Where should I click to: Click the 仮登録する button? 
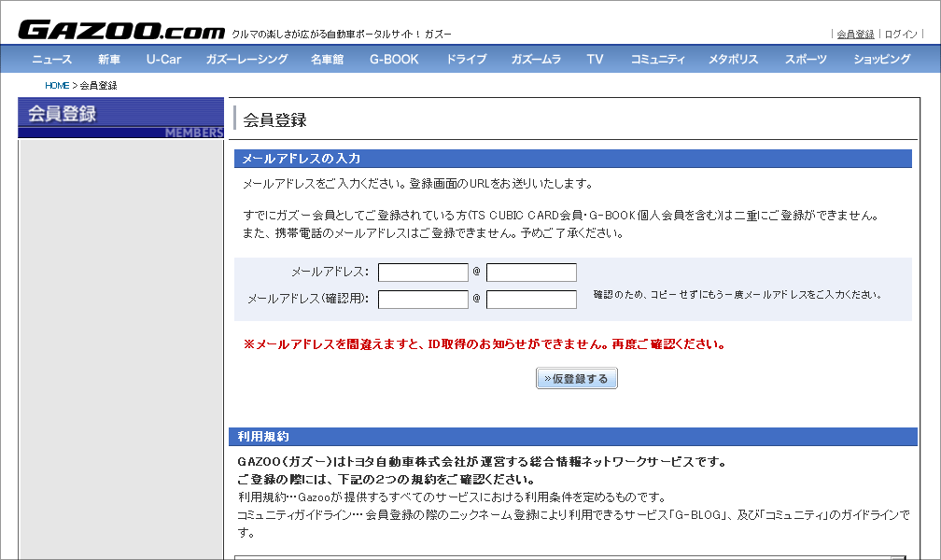tap(576, 379)
